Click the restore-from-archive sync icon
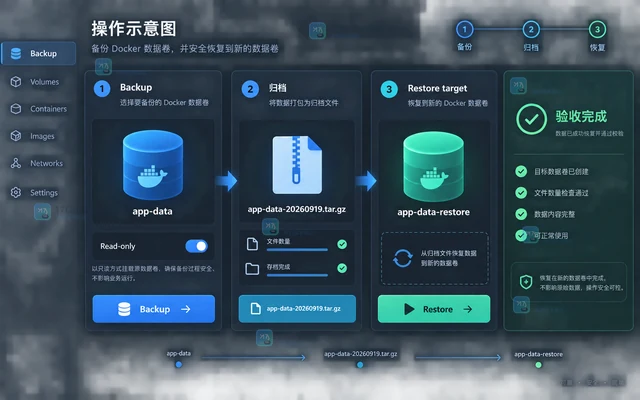Image resolution: width=640 pixels, height=400 pixels. [x=402, y=258]
